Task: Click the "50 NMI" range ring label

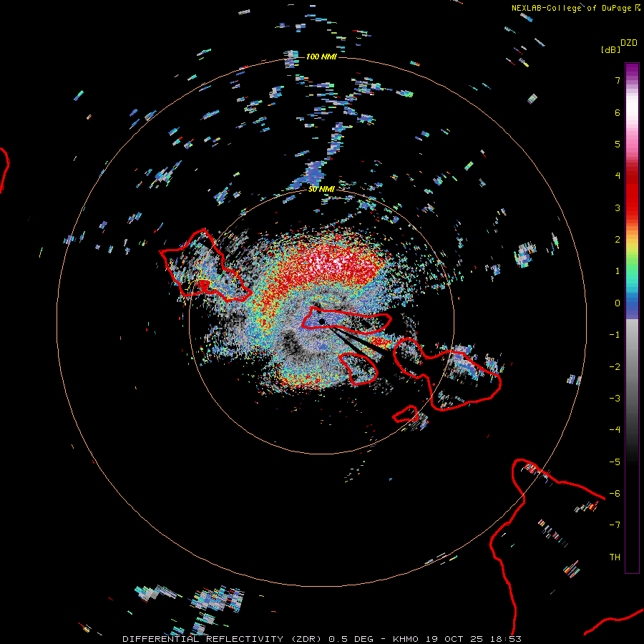Action: (x=321, y=189)
